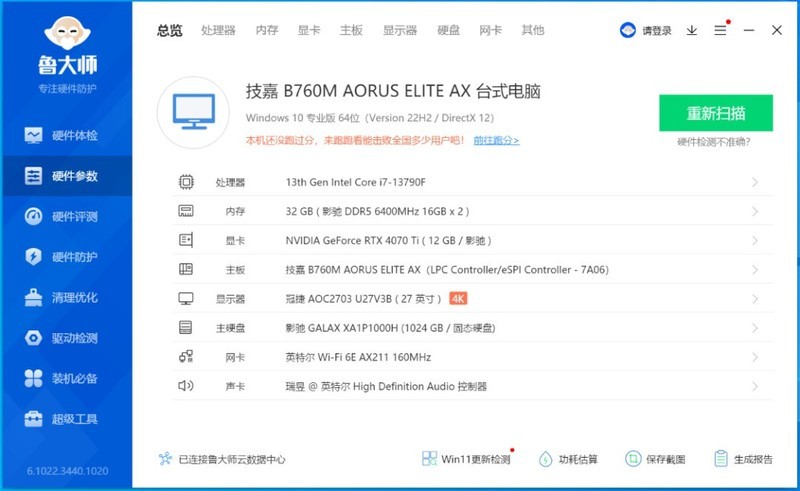
Task: Open 功耗估算 tool
Action: (568, 459)
